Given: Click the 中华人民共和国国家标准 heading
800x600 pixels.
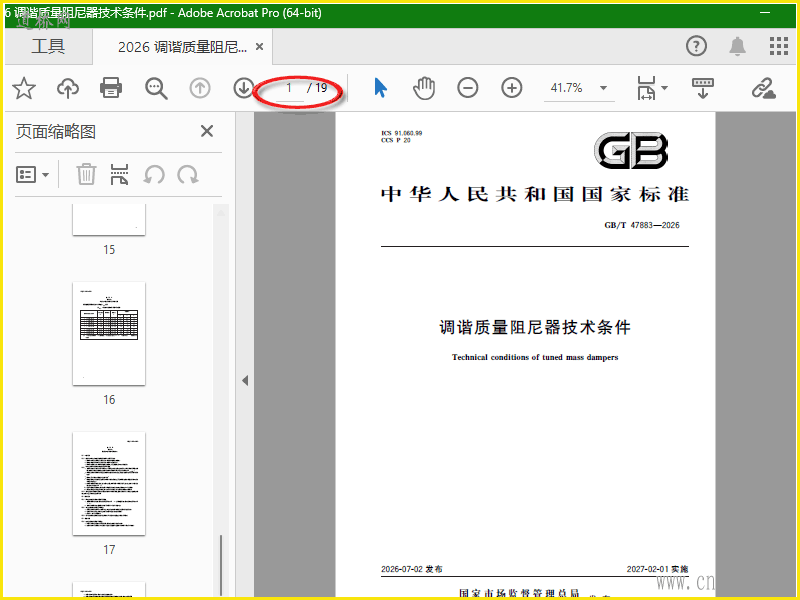Looking at the screenshot, I should coord(535,194).
